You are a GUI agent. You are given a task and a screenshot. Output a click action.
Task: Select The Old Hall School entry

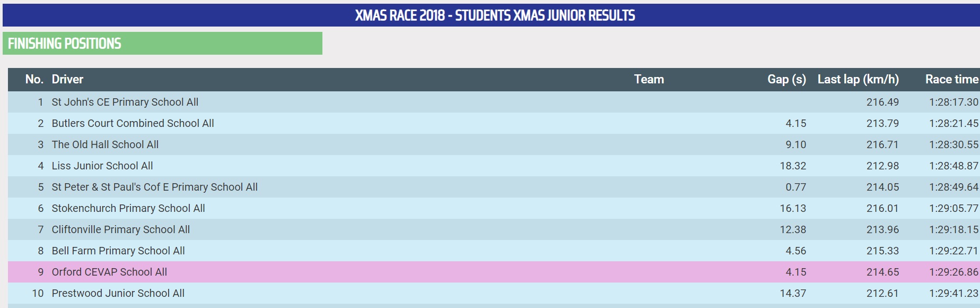click(105, 144)
